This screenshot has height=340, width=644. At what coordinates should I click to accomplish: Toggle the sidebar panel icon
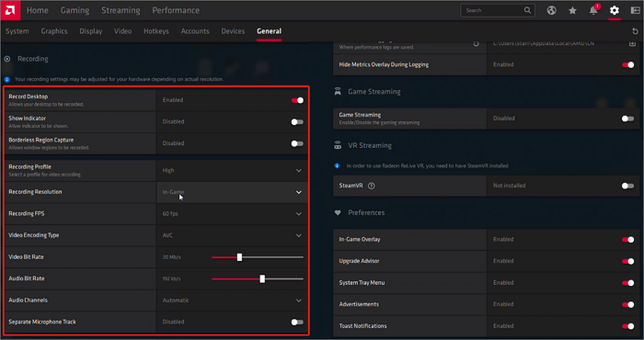coord(636,11)
